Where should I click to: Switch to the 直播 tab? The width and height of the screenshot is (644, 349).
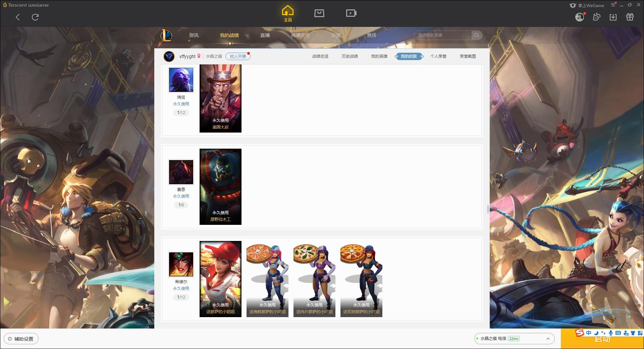tap(265, 35)
